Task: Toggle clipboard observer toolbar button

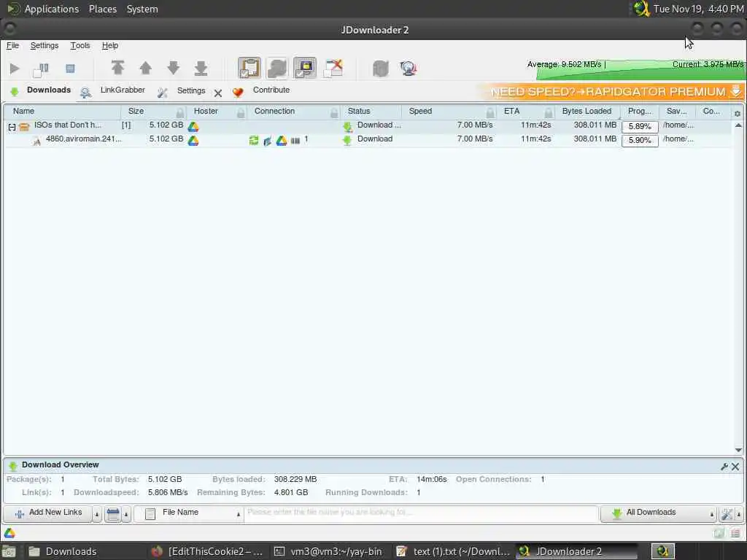Action: tap(249, 68)
